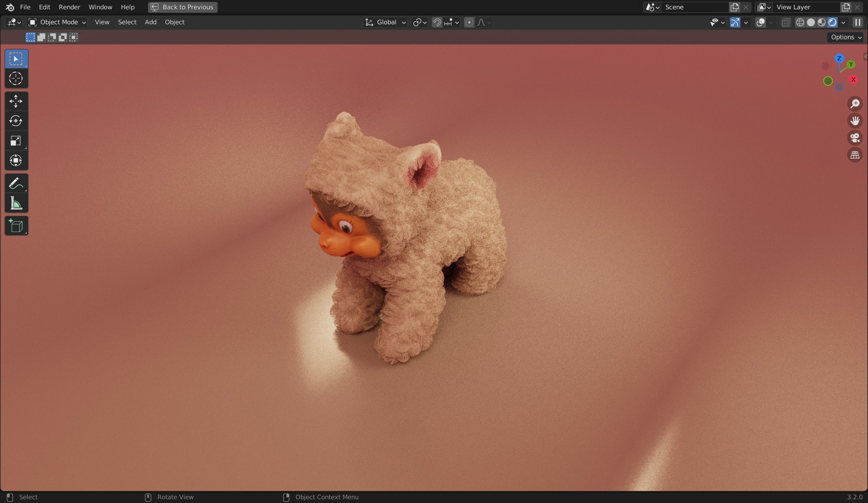Click the X axis on navigation gizmo

[x=853, y=80]
